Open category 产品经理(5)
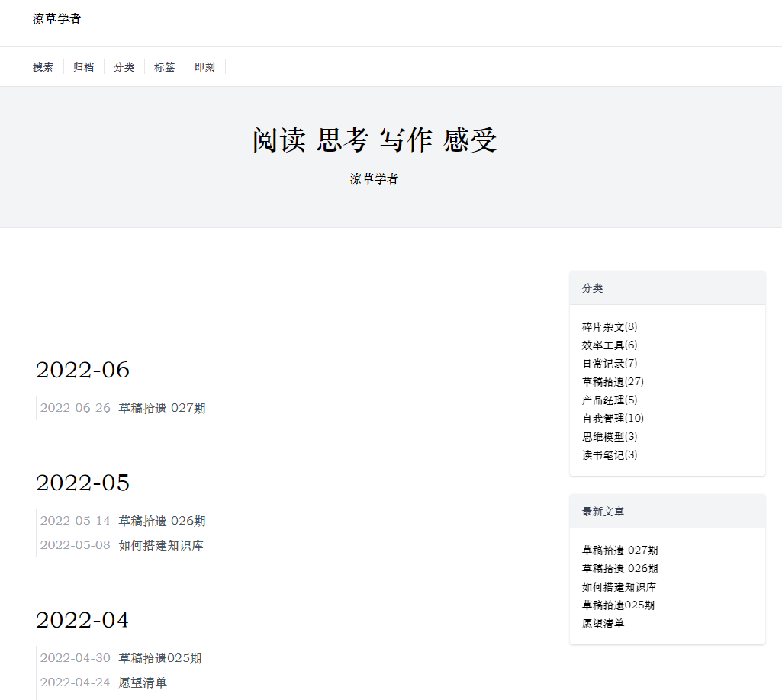Screen dimensions: 782x700 610,400
